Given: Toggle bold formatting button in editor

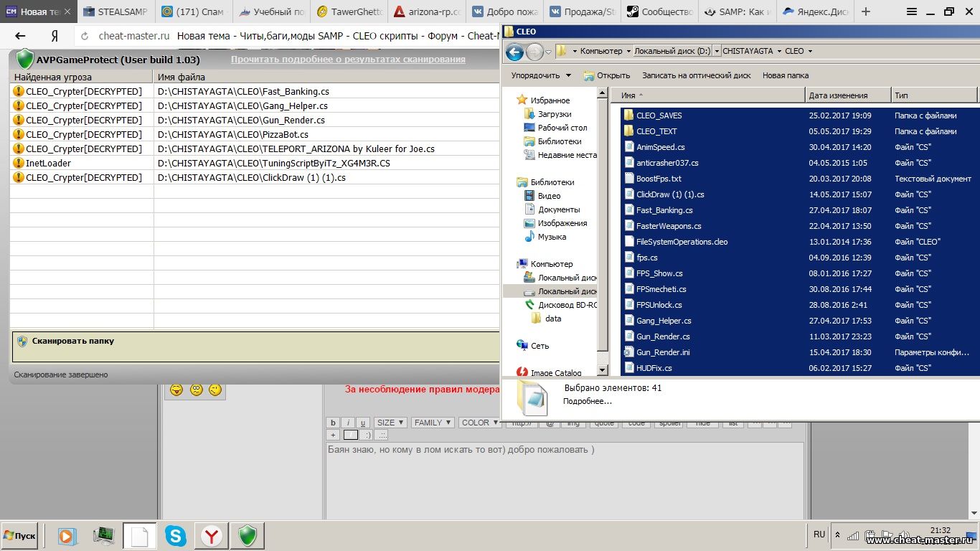Looking at the screenshot, I should coord(333,423).
